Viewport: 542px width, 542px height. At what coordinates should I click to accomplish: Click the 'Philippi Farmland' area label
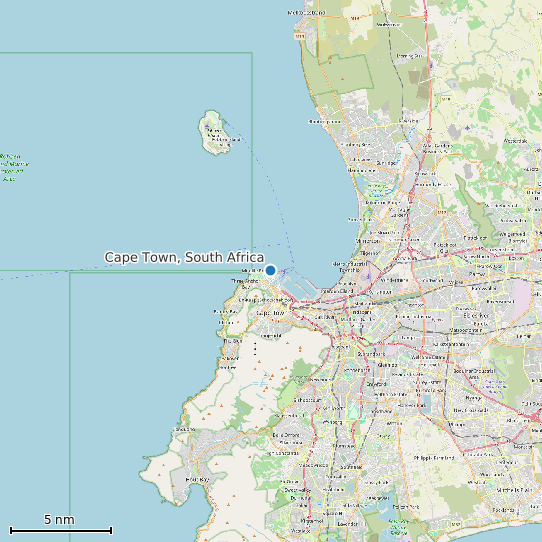[434, 458]
